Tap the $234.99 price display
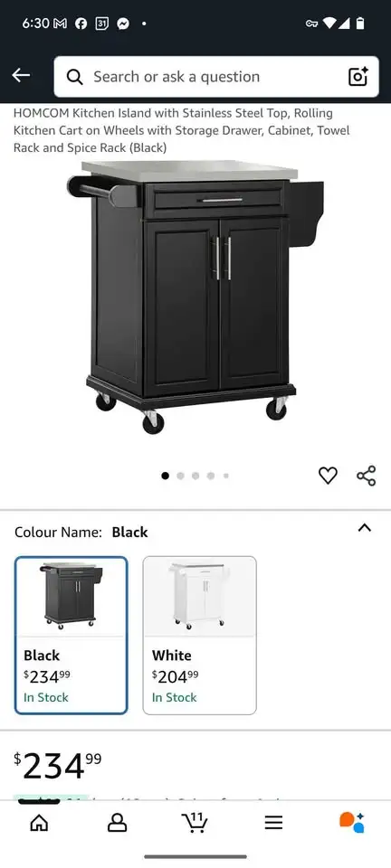 [x=58, y=766]
